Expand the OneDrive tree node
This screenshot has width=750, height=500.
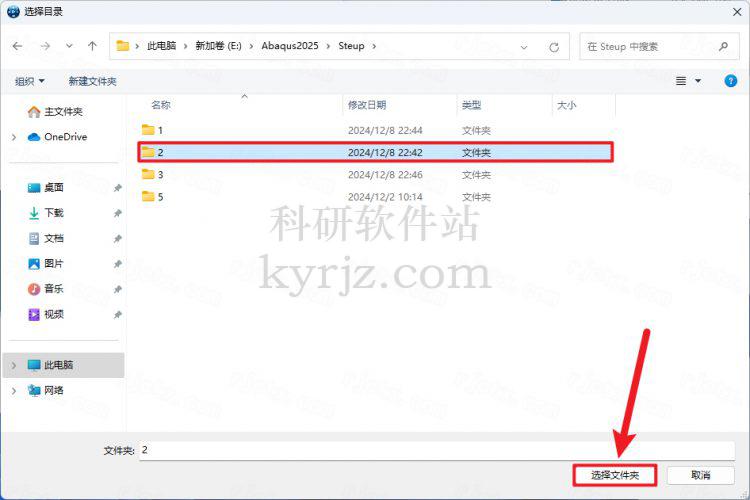point(13,137)
